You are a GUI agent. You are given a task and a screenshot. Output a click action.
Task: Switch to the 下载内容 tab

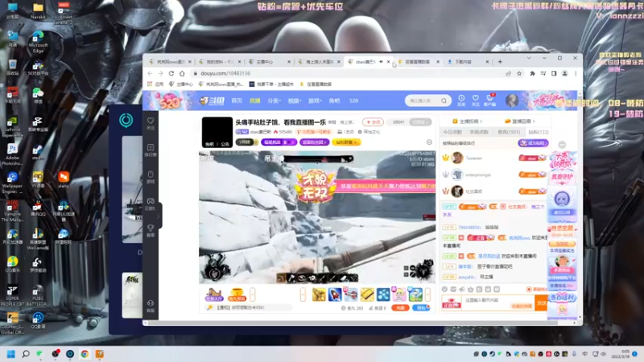pyautogui.click(x=468, y=62)
